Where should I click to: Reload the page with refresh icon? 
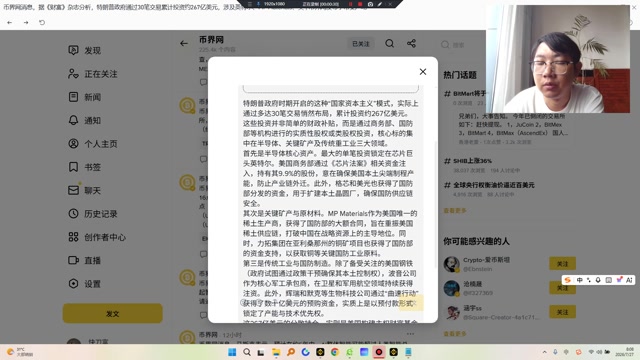(x=42, y=22)
